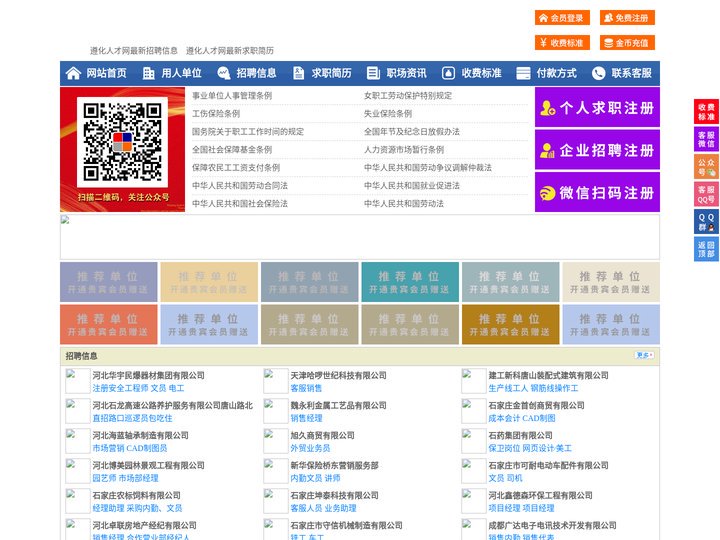Click the chat icon beside 招聘信息
The height and width of the screenshot is (540, 720).
pyautogui.click(x=224, y=73)
